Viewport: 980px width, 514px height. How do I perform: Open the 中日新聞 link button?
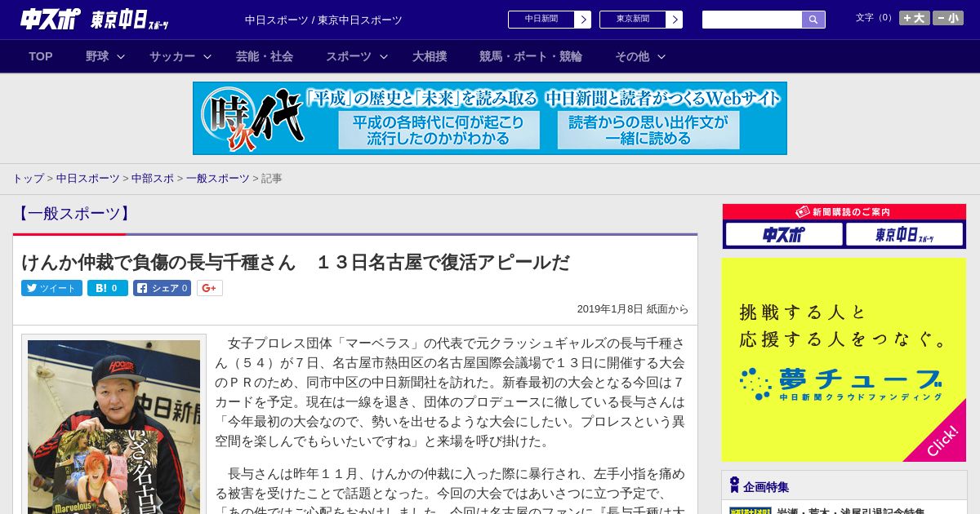(x=541, y=20)
